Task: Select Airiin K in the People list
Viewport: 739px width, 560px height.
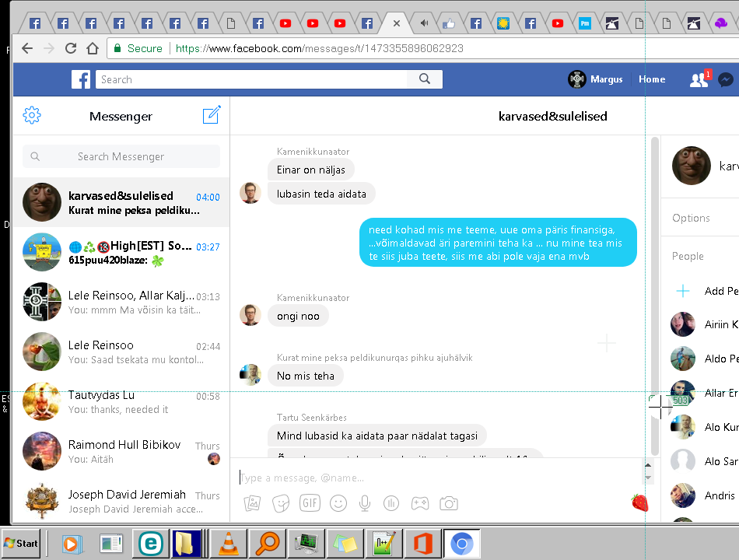Action: [x=704, y=324]
